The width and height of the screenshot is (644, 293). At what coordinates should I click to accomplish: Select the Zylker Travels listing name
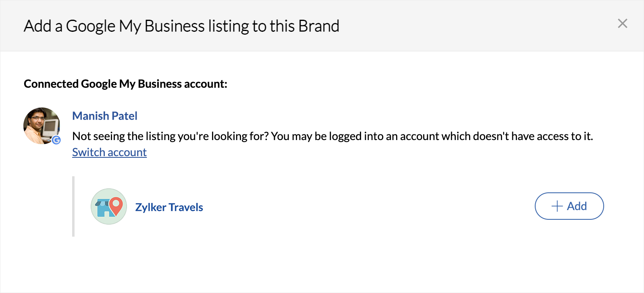(169, 207)
